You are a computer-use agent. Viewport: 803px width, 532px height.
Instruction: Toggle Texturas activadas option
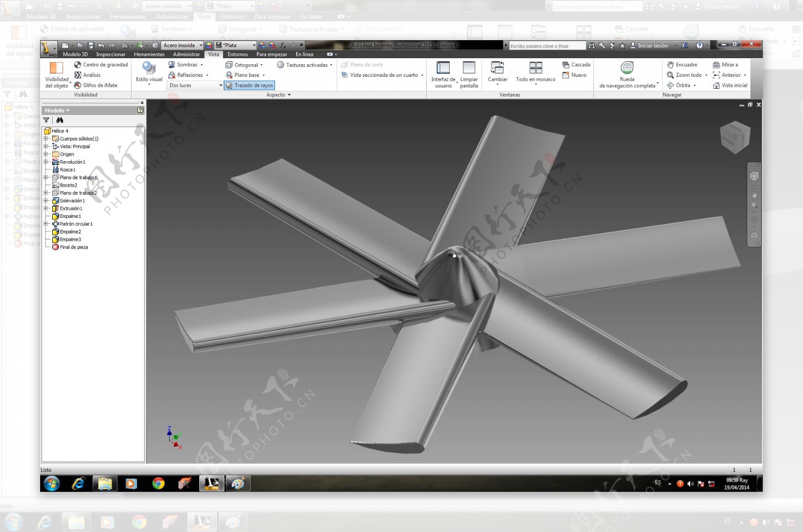point(305,65)
